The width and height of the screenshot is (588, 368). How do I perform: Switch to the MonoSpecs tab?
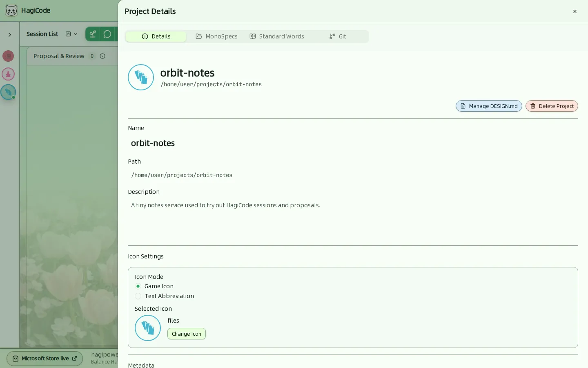click(216, 36)
